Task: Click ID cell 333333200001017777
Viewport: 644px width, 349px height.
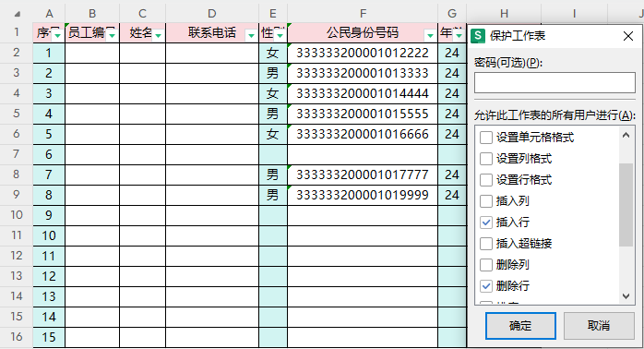Action: pos(363,174)
